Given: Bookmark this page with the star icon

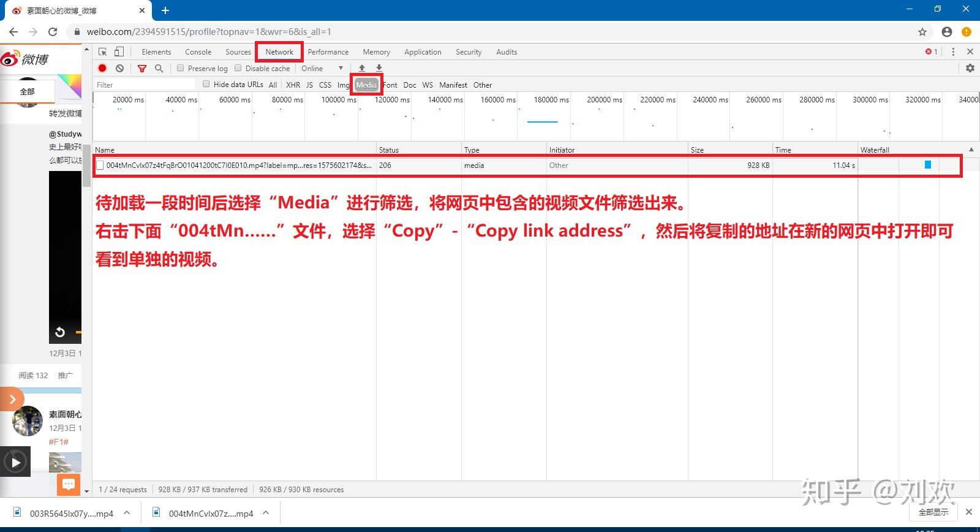Looking at the screenshot, I should coord(922,32).
